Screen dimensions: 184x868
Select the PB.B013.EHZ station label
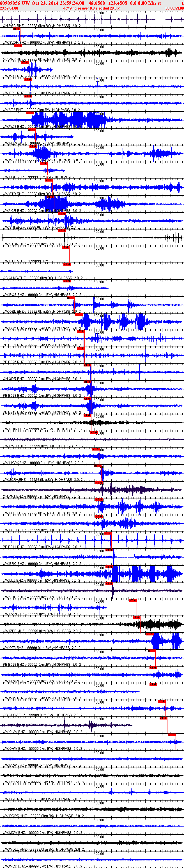pos(42,396)
